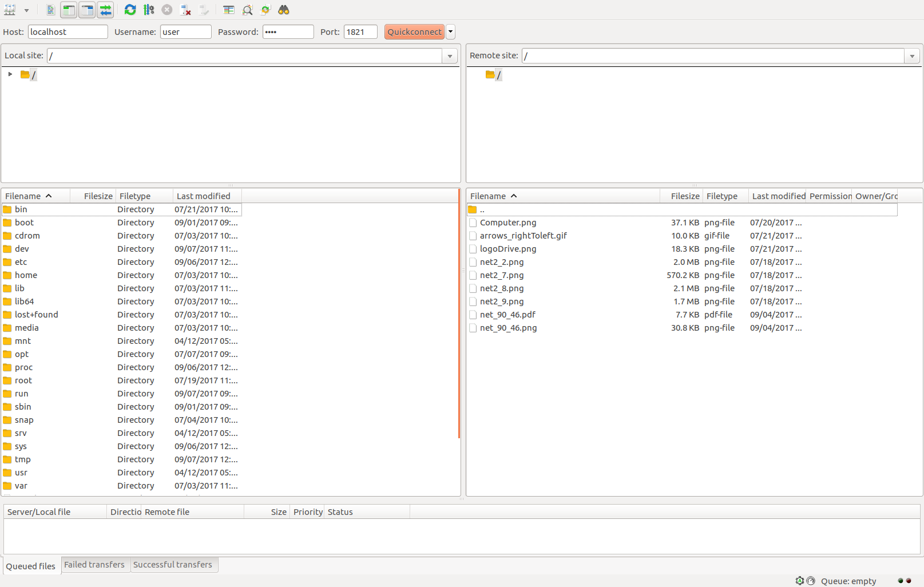
Task: Select net2_7.png in the remote list
Action: click(682, 275)
